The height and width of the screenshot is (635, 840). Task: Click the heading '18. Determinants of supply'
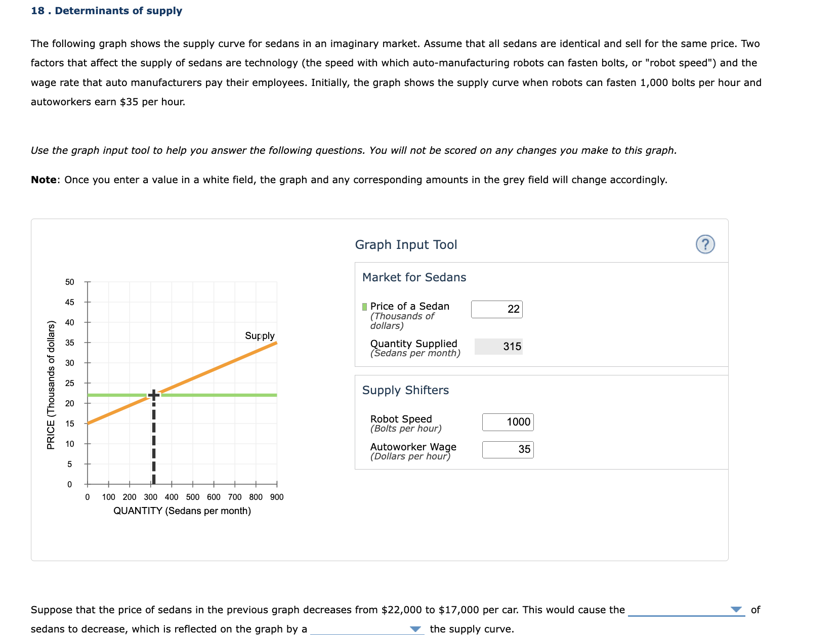coord(106,10)
